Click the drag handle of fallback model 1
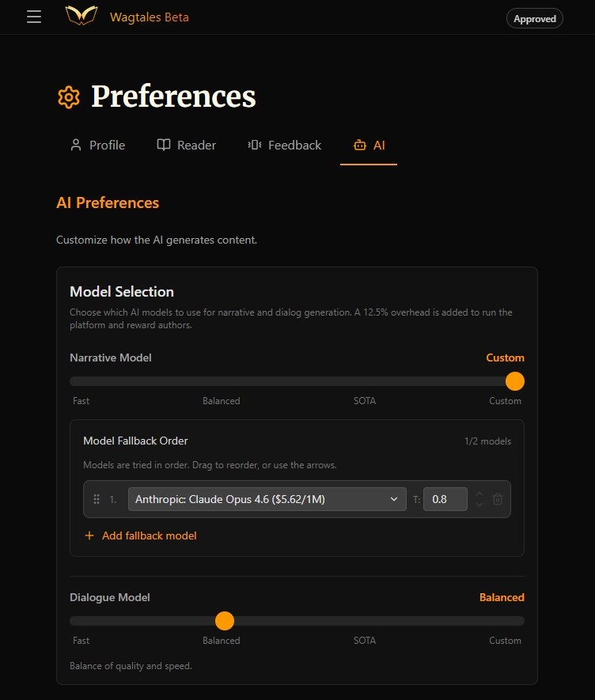595x700 pixels. [97, 499]
